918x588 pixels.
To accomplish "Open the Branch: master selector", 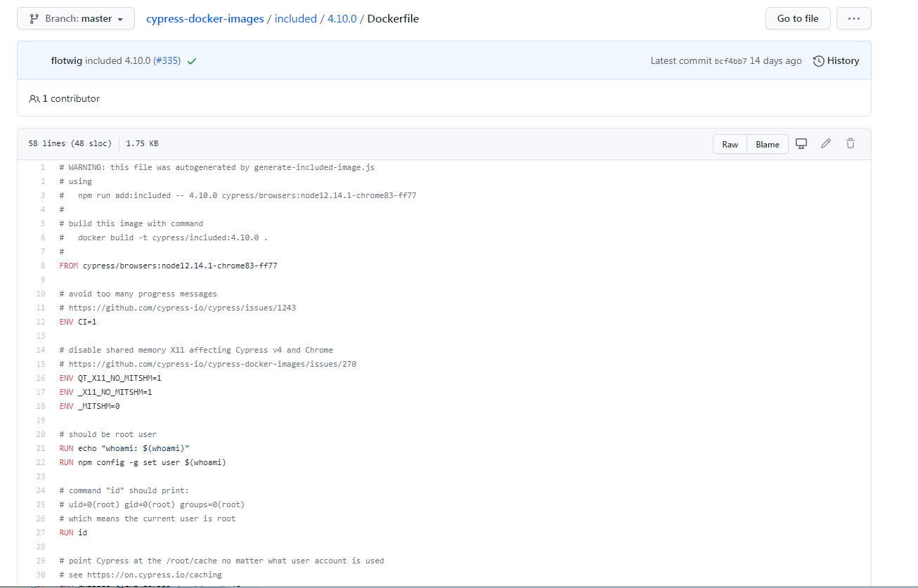I will (75, 18).
